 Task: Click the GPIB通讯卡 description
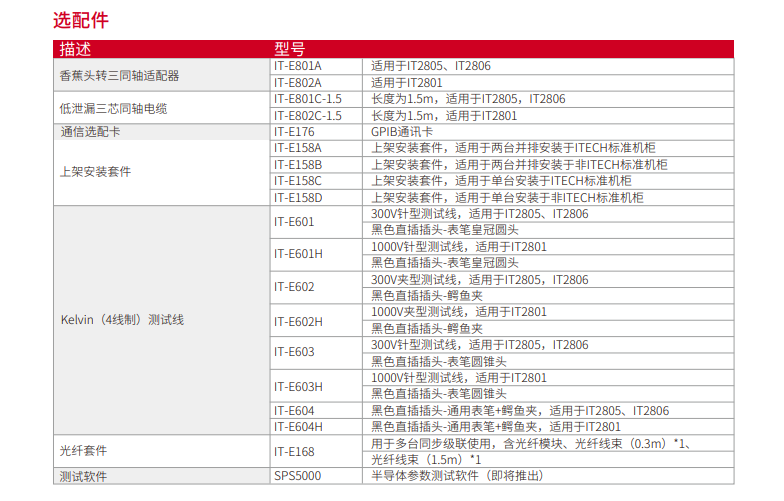coord(402,132)
